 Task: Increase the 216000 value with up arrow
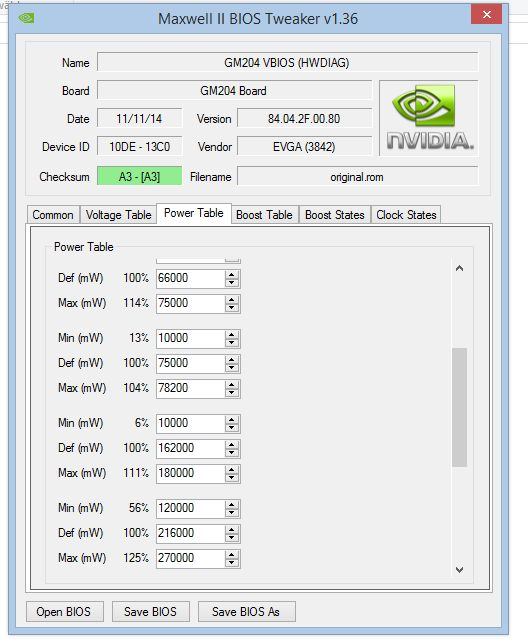pos(232,529)
